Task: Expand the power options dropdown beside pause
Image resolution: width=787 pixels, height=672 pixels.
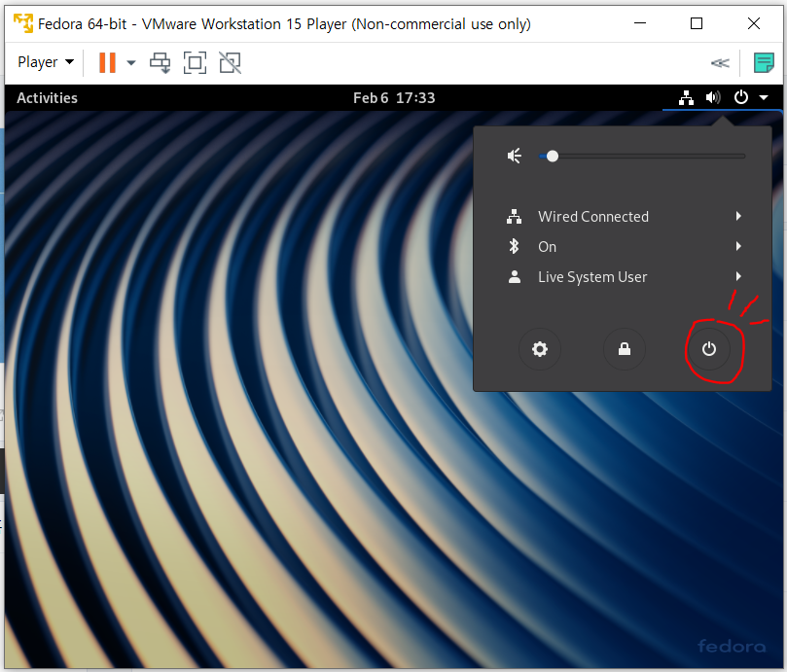Action: click(x=131, y=63)
